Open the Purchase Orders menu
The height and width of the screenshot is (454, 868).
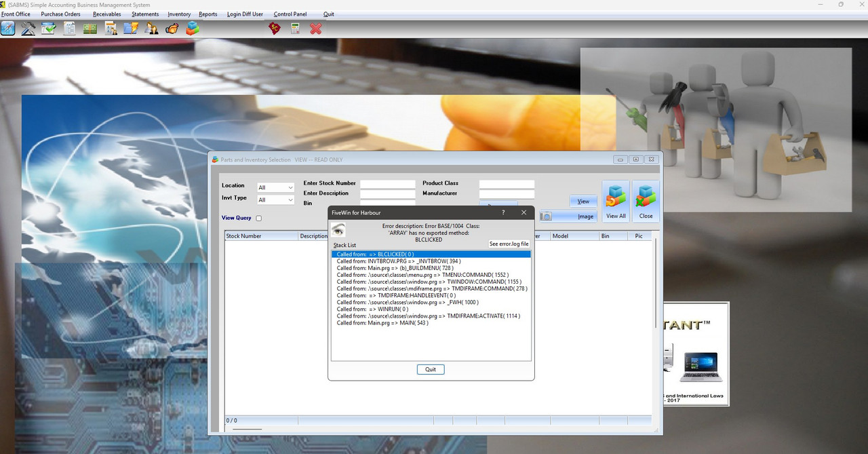pyautogui.click(x=60, y=14)
